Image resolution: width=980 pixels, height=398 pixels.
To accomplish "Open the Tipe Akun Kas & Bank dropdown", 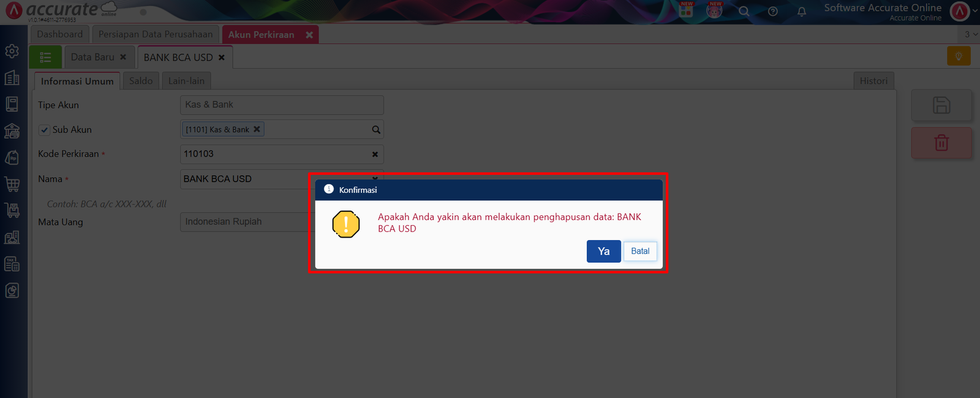I will tap(282, 105).
